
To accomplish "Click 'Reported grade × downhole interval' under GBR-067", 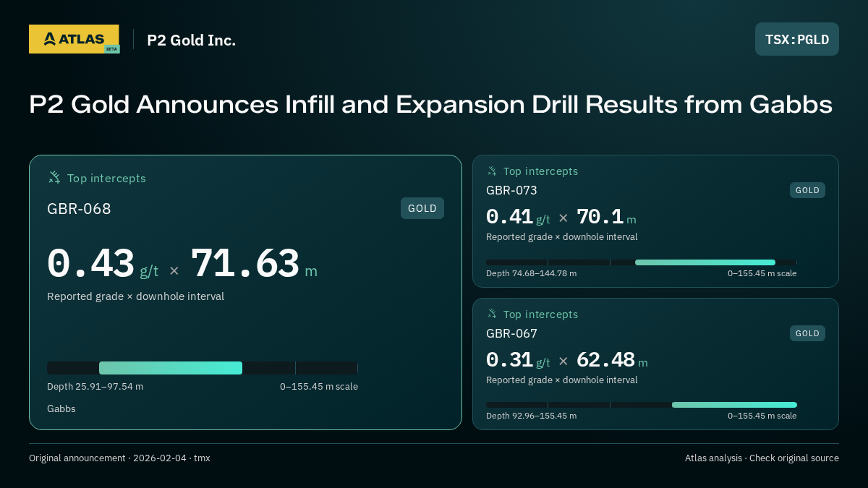I will click(562, 380).
